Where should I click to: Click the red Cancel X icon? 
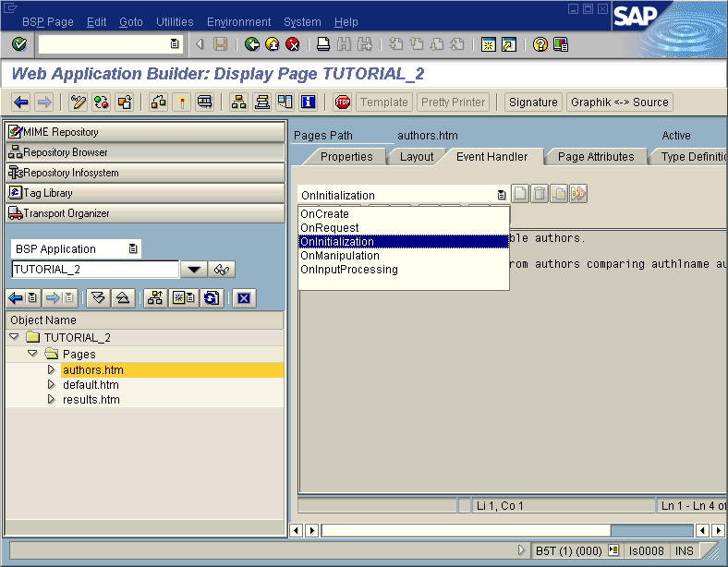pyautogui.click(x=293, y=44)
